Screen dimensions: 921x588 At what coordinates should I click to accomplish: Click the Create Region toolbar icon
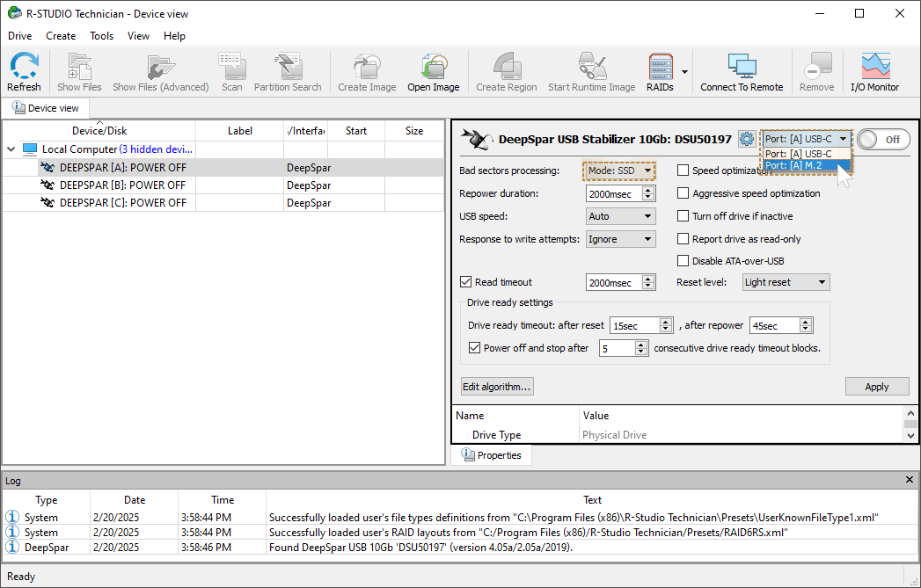[507, 66]
